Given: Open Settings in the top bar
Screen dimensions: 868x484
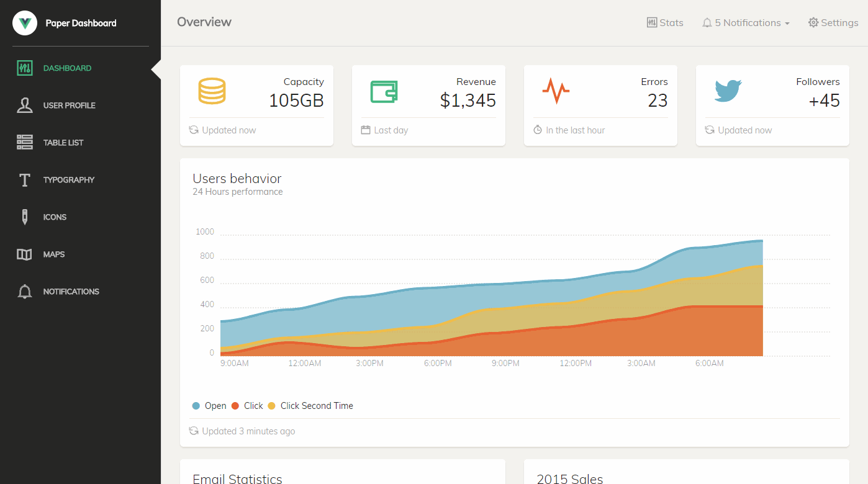Looking at the screenshot, I should coord(833,23).
